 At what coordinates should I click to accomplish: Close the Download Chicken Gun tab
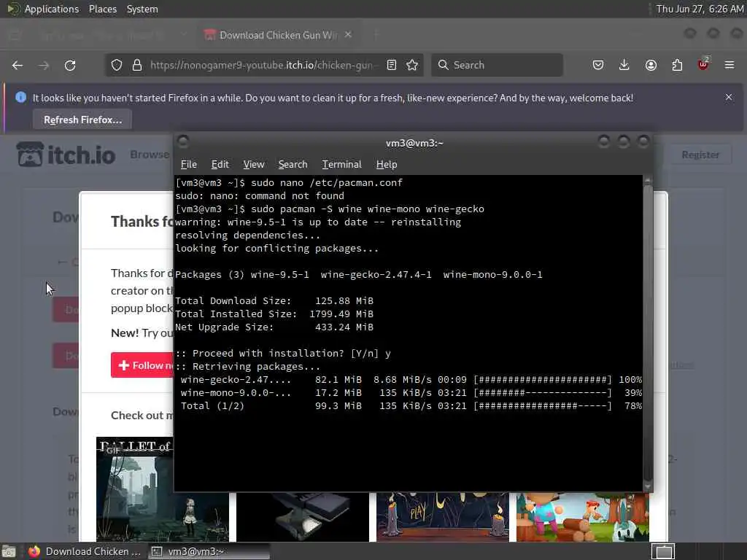[348, 35]
